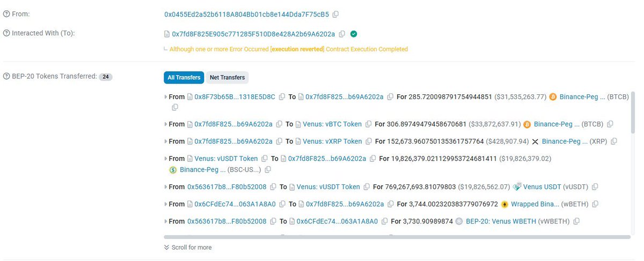The image size is (644, 261).
Task: Click the orange BTCB icon in the 306.89 transfer
Action: pyautogui.click(x=527, y=124)
